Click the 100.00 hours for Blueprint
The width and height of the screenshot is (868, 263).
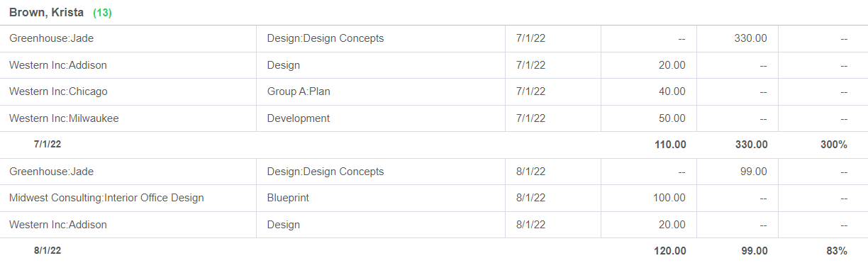pos(669,198)
